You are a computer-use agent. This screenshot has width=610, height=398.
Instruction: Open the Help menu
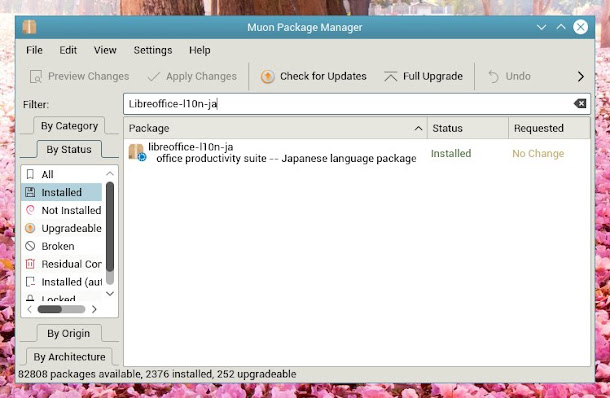coord(200,50)
